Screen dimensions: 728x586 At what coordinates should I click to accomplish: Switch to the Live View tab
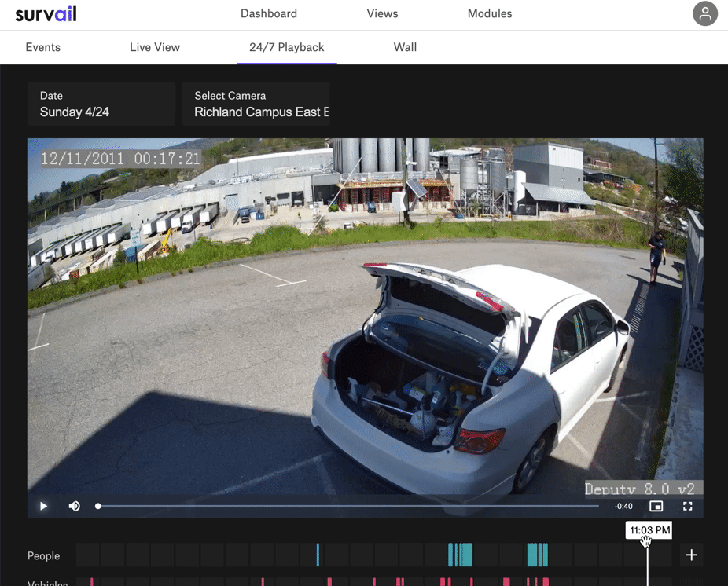[155, 47]
